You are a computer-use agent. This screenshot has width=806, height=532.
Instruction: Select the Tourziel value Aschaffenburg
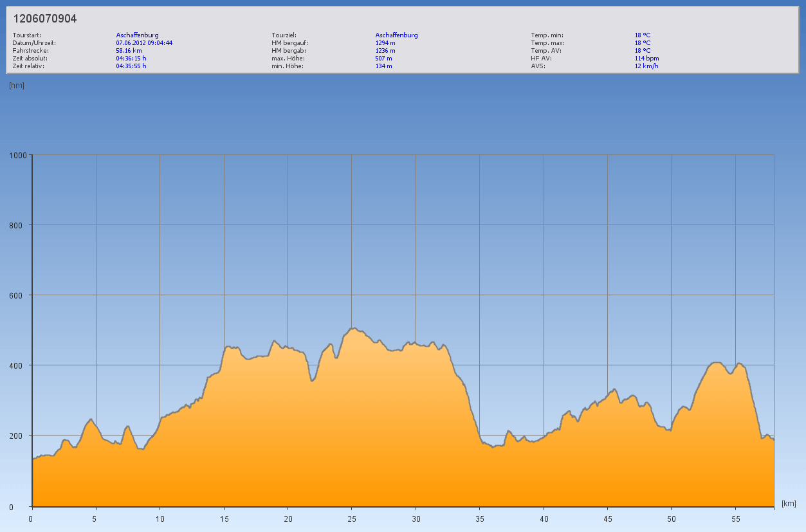pyautogui.click(x=396, y=35)
